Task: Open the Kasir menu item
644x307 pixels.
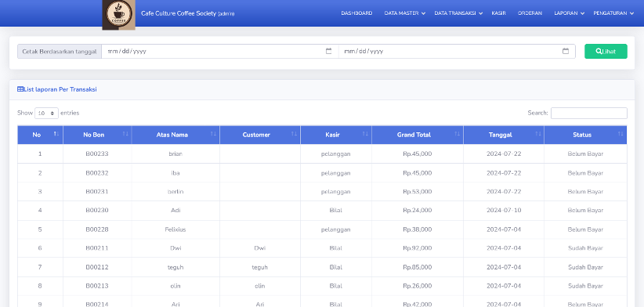Action: point(498,13)
